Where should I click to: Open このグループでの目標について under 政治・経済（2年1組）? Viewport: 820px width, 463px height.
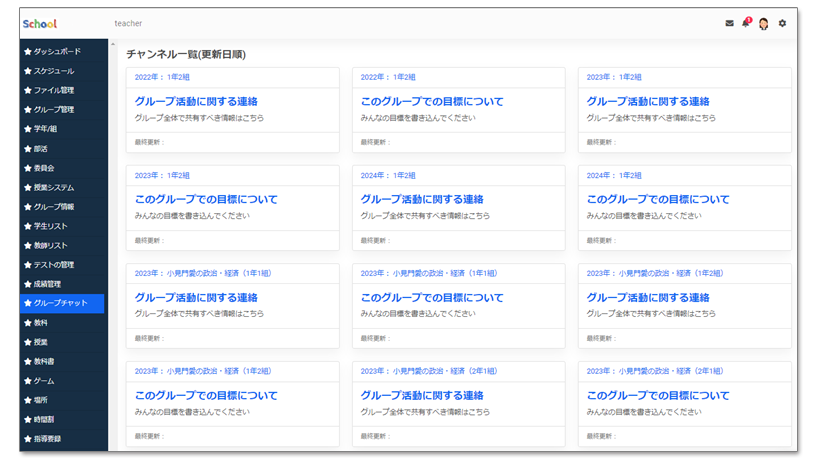pos(658,396)
